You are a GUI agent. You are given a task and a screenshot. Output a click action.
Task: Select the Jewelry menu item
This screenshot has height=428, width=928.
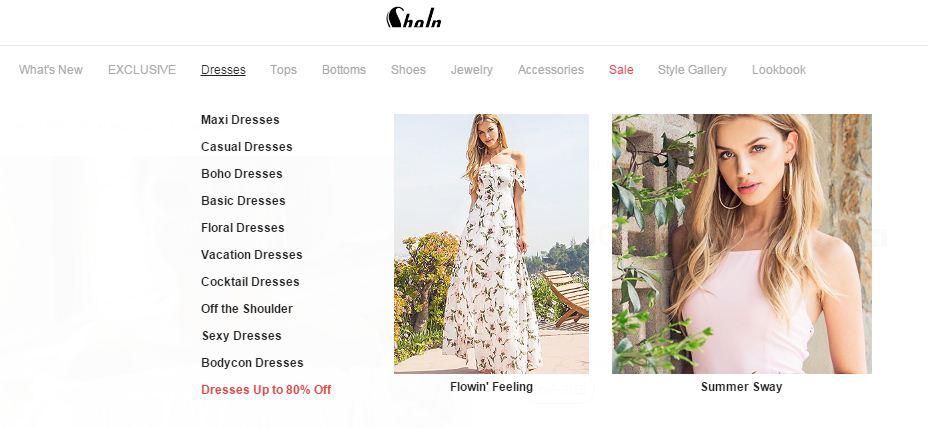coord(472,70)
